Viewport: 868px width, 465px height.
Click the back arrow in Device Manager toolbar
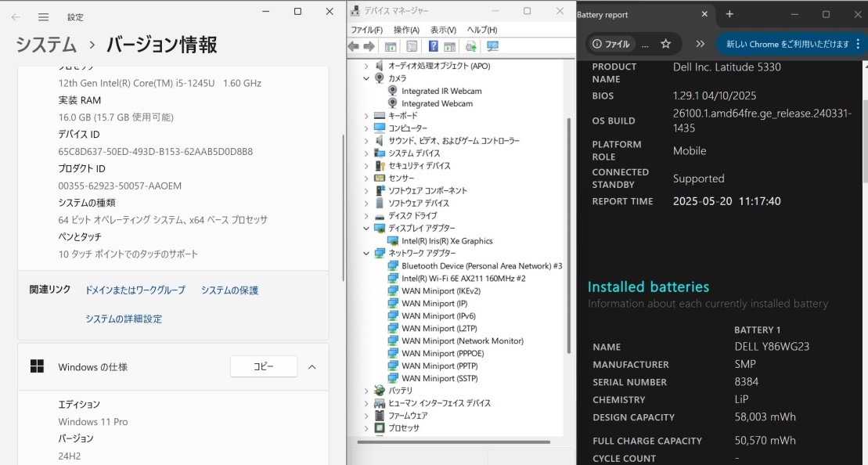coord(353,46)
